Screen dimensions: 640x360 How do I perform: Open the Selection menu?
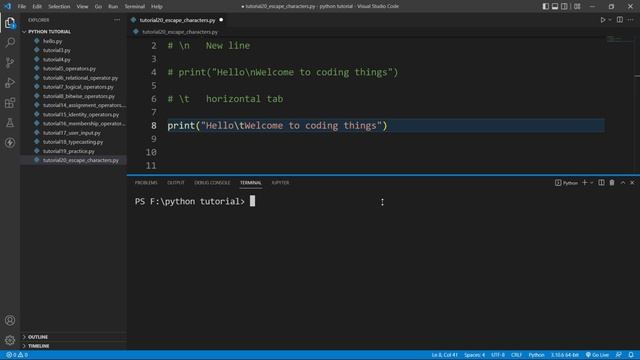click(x=59, y=6)
